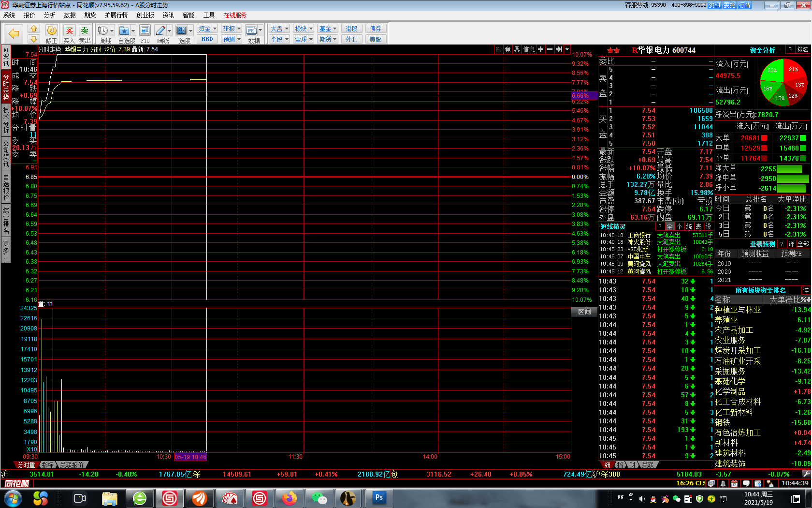812x508 pixels.
Task: Toggle the 统 button in 短线精灵 panel
Action: coord(689,226)
